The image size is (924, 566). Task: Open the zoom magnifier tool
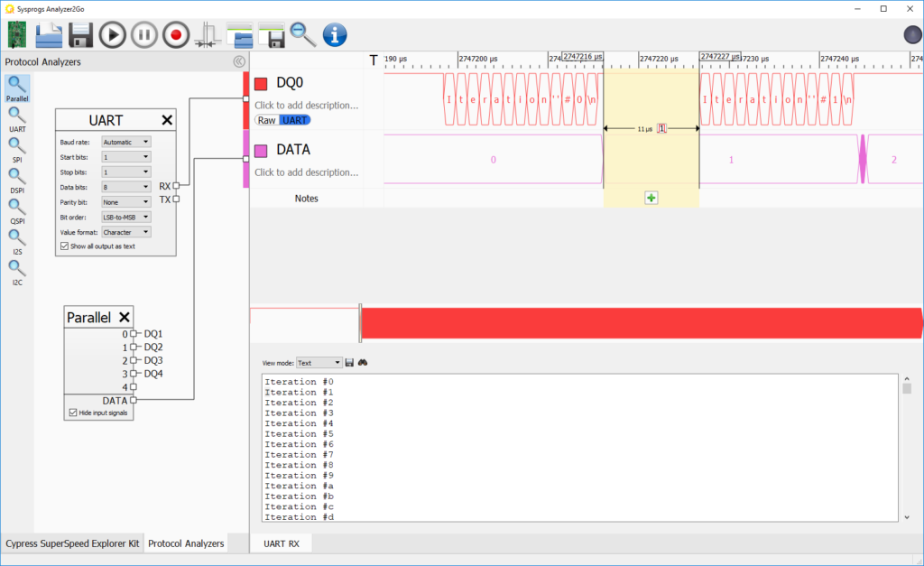click(303, 34)
